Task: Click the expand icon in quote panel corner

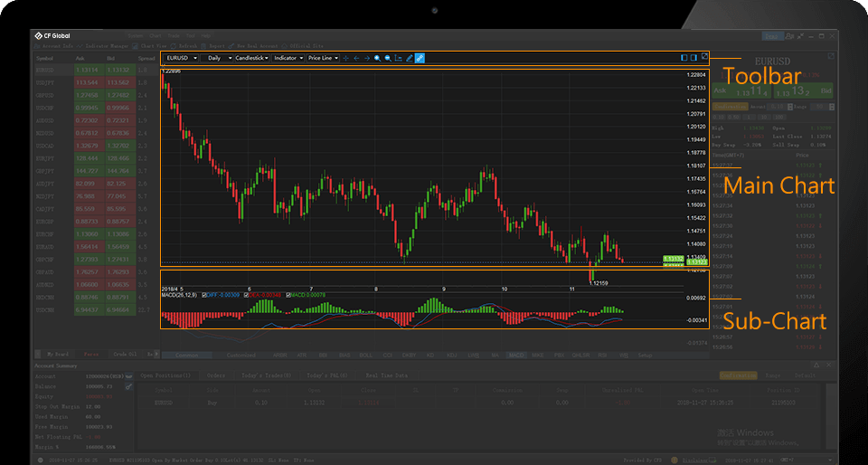Action: pos(831,56)
